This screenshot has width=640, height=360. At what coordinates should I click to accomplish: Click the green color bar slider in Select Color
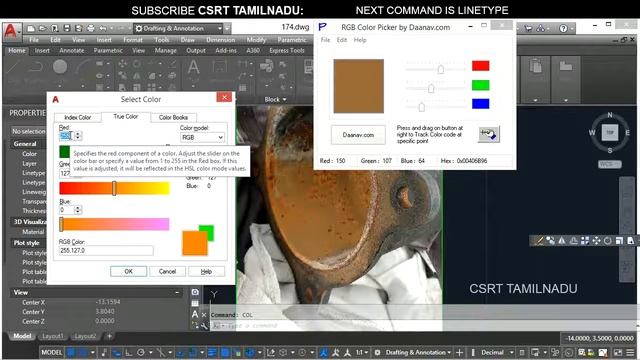pyautogui.click(x=114, y=188)
